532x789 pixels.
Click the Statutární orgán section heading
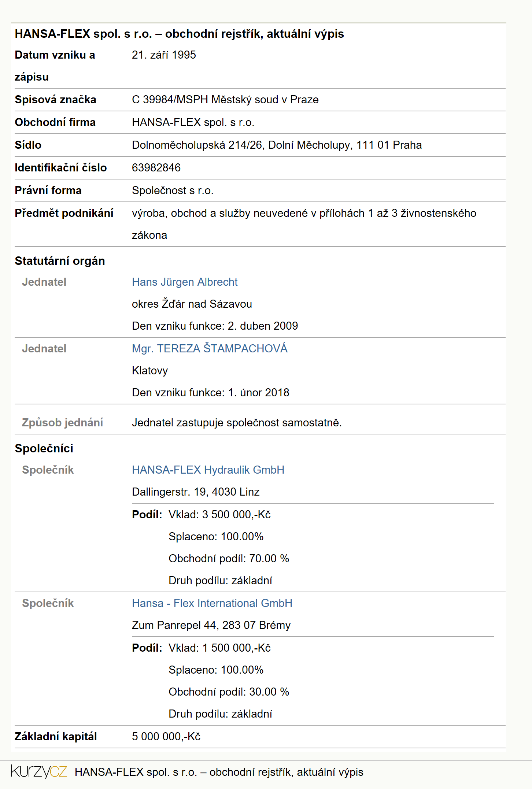(60, 261)
